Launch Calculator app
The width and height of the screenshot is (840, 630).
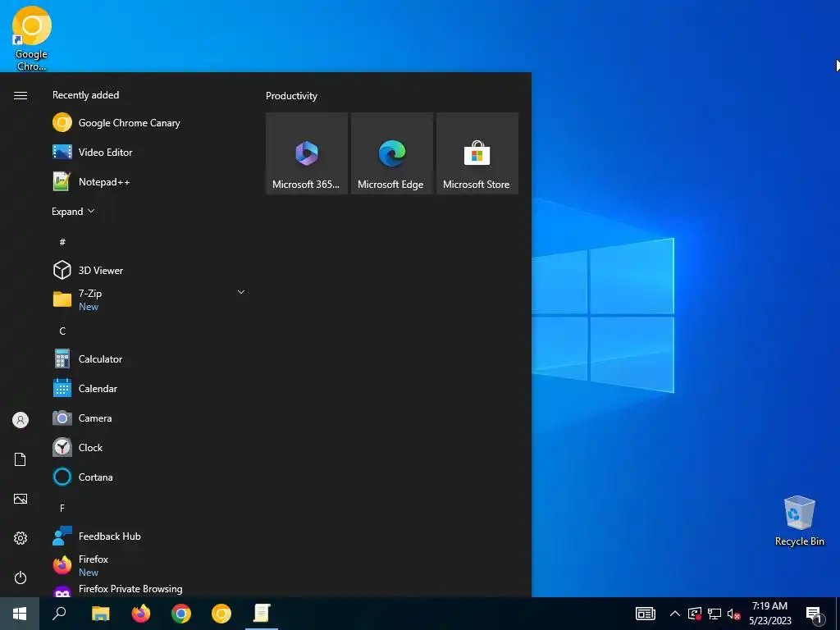150,359
